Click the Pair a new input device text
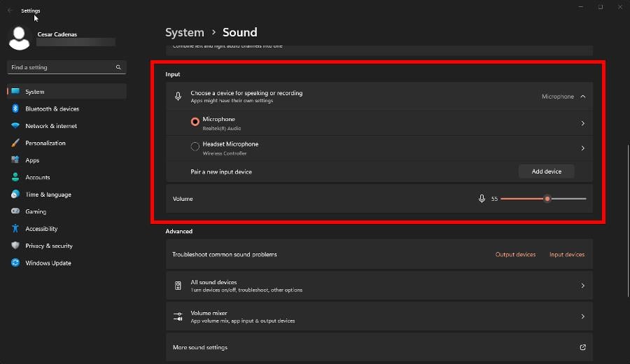The height and width of the screenshot is (364, 630). coord(221,171)
